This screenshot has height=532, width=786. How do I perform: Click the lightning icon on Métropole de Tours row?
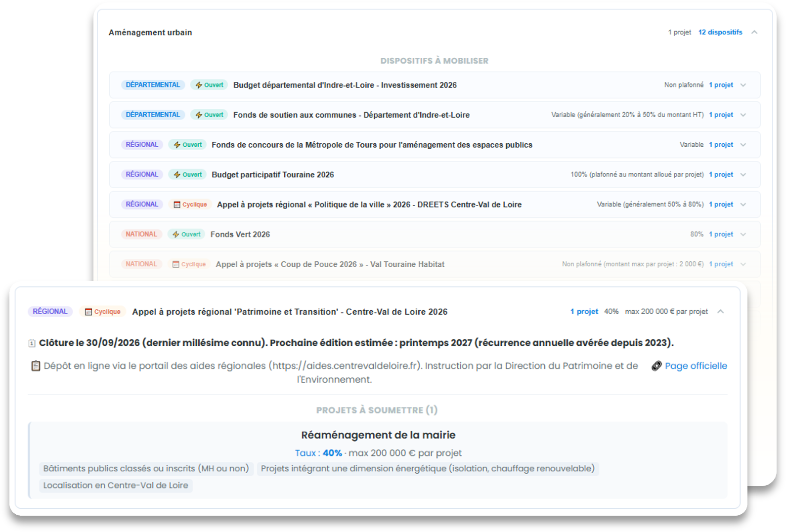click(177, 145)
